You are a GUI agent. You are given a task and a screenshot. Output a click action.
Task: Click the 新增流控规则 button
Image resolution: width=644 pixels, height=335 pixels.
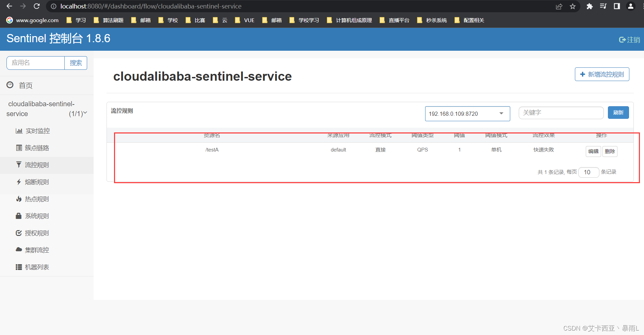(x=602, y=74)
